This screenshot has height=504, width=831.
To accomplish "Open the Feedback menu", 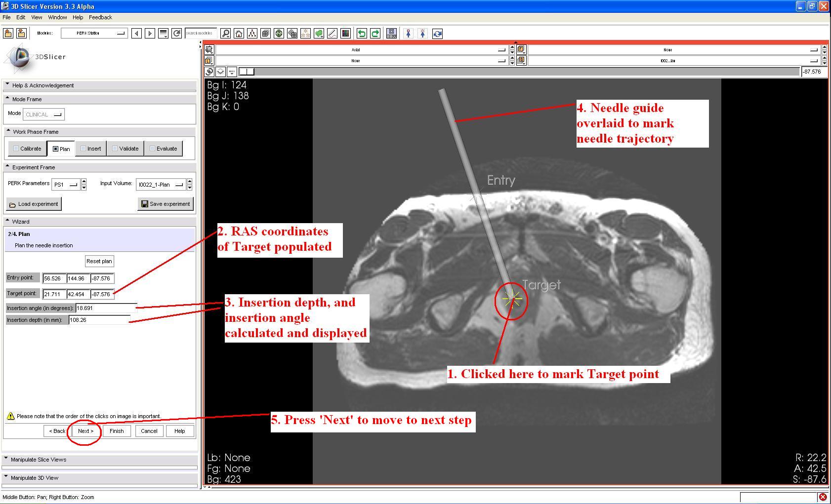I will click(100, 17).
